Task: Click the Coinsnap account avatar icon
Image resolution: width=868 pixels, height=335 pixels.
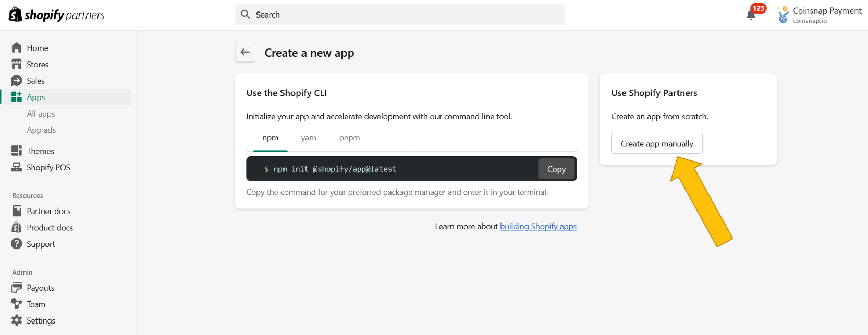Action: pyautogui.click(x=783, y=15)
